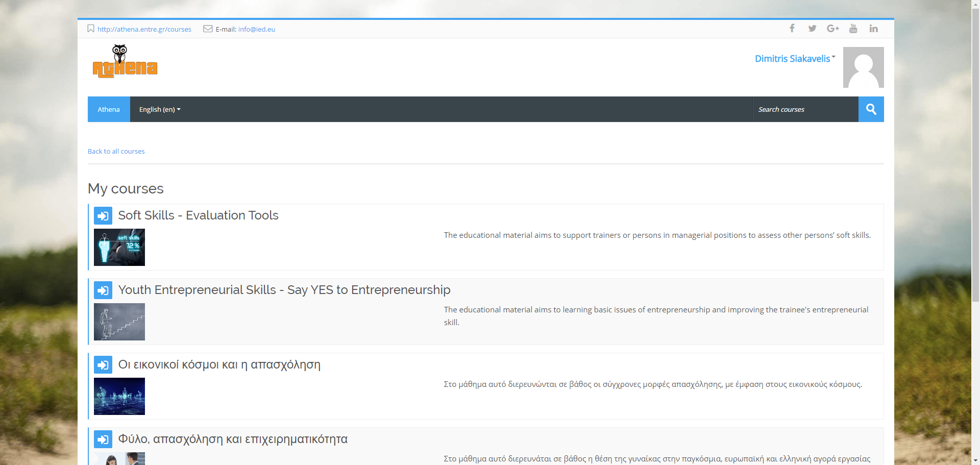Click enter icon for Youth Entrepreneurial Skills

click(103, 290)
